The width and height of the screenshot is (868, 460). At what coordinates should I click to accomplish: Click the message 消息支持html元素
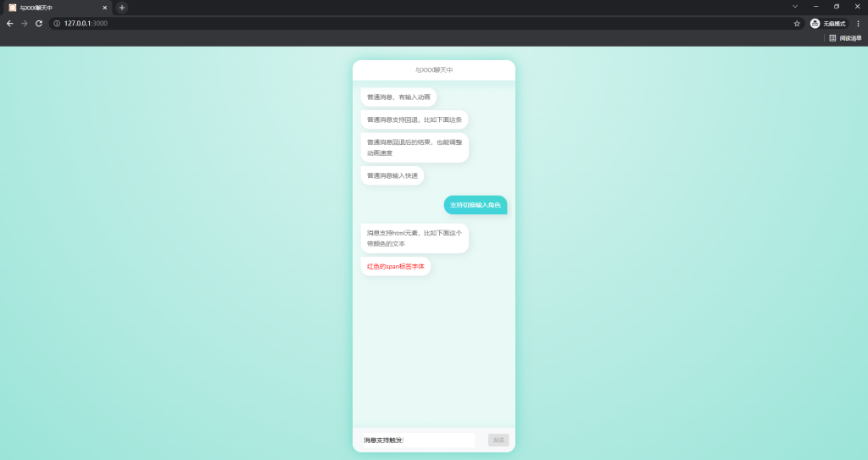click(x=415, y=238)
